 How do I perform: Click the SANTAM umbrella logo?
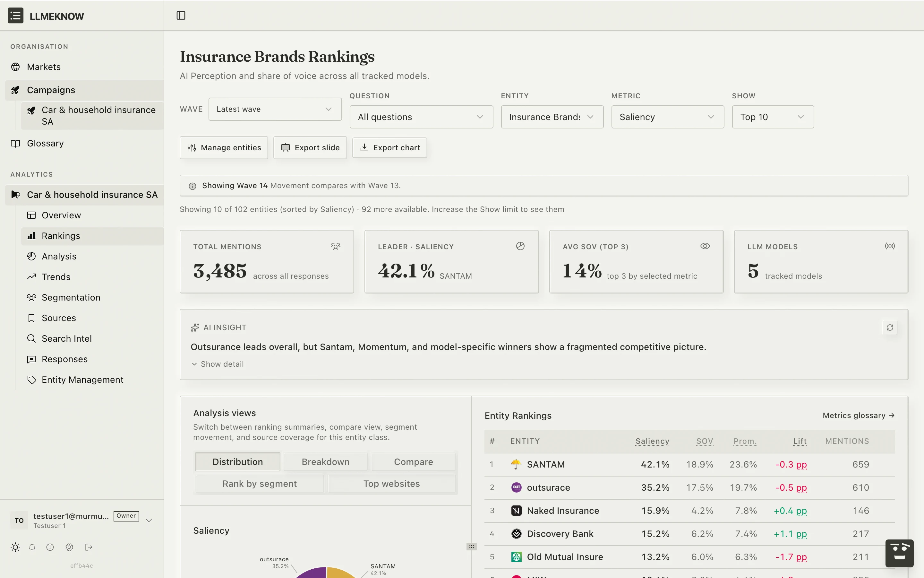pyautogui.click(x=516, y=464)
